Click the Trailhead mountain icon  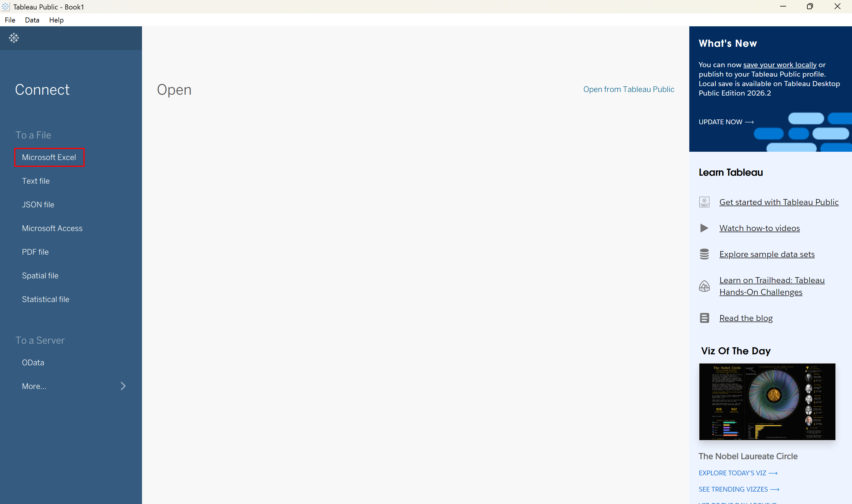(704, 286)
